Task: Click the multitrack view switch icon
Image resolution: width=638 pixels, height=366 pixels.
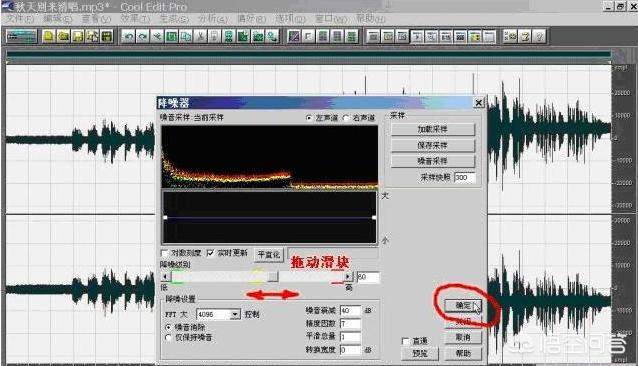Action: point(21,37)
